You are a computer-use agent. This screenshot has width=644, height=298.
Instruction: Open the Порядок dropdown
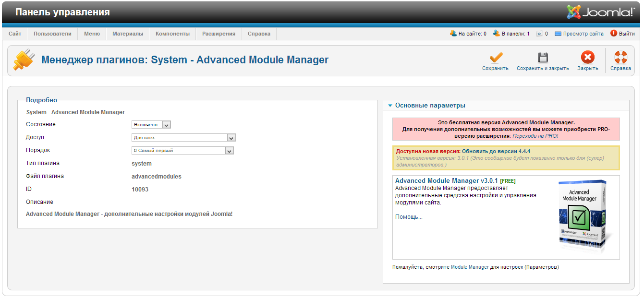[x=182, y=151]
